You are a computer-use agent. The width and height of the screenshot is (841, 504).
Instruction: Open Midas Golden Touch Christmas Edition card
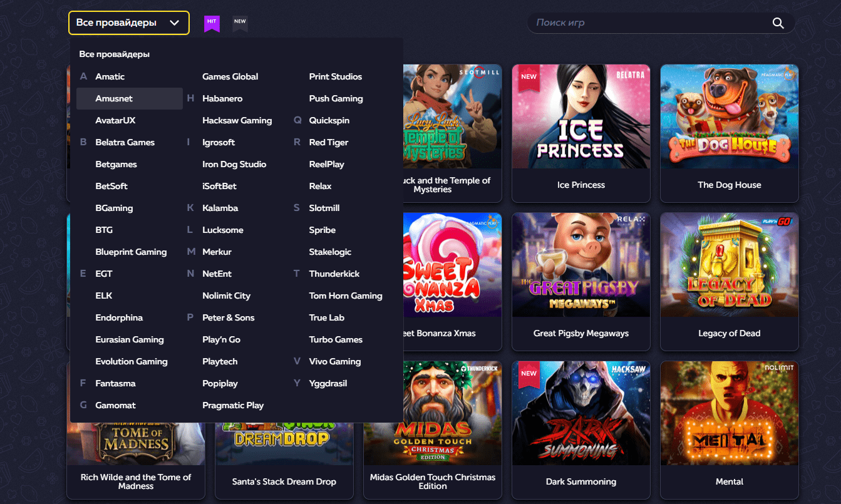[x=433, y=429]
